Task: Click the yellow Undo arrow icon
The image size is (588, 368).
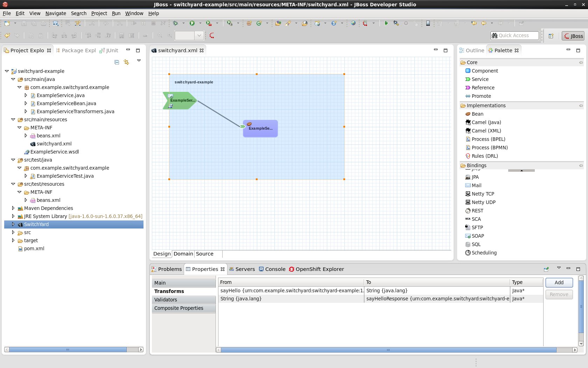Action: click(x=7, y=35)
